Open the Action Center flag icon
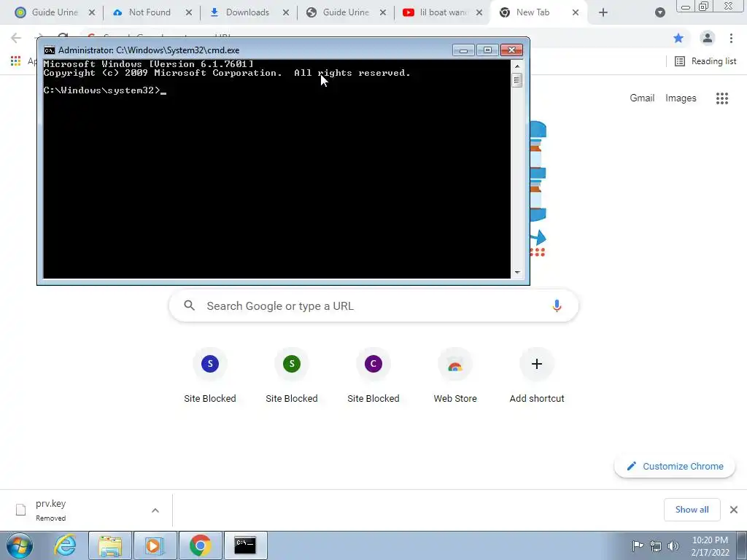The width and height of the screenshot is (747, 560). pyautogui.click(x=638, y=545)
